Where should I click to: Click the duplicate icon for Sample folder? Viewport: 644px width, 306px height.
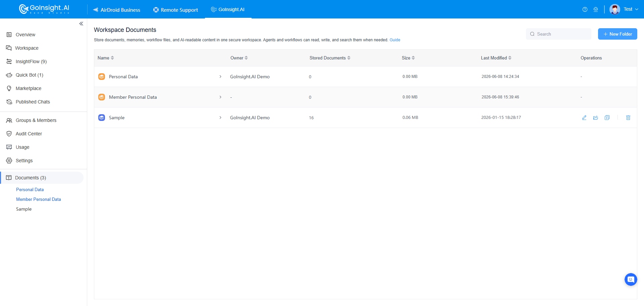tap(607, 118)
